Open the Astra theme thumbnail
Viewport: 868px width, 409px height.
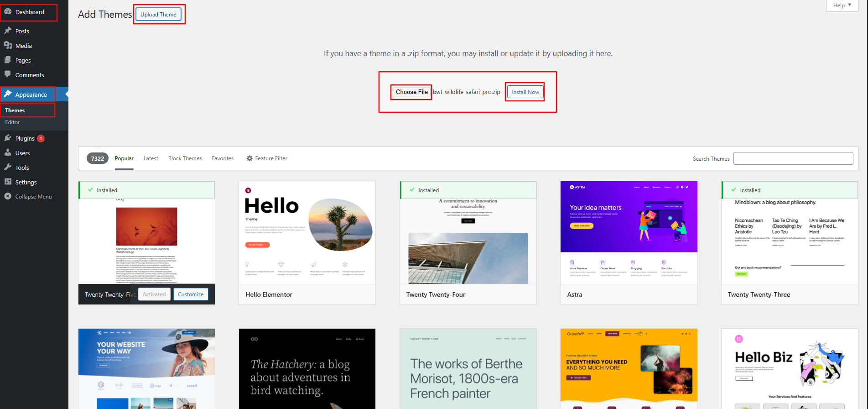pyautogui.click(x=629, y=233)
